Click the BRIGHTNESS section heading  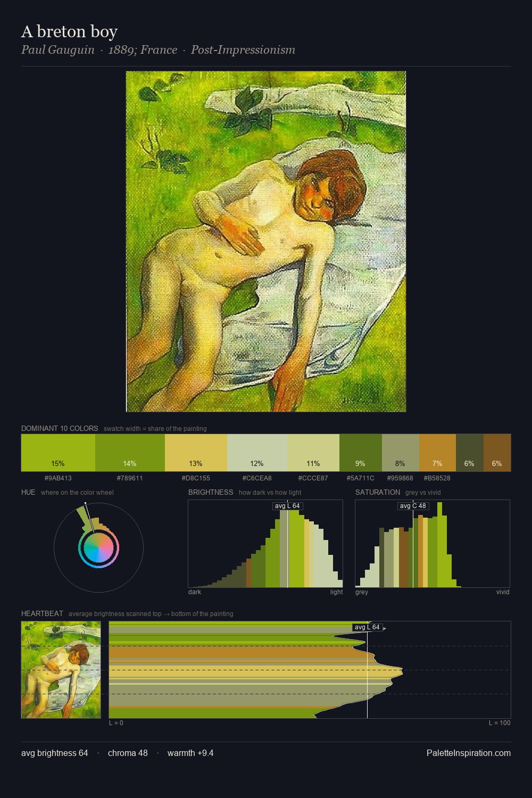211,492
